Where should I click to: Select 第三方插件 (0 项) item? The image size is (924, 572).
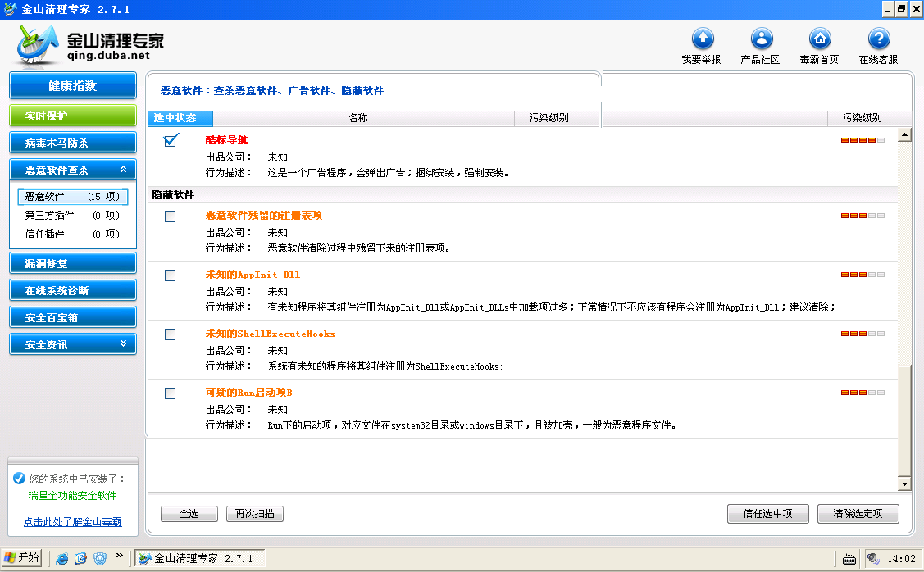72,215
